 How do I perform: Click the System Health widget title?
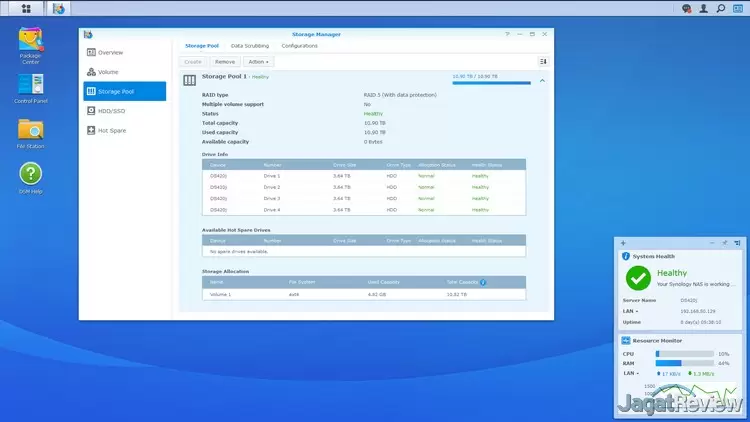coord(653,256)
